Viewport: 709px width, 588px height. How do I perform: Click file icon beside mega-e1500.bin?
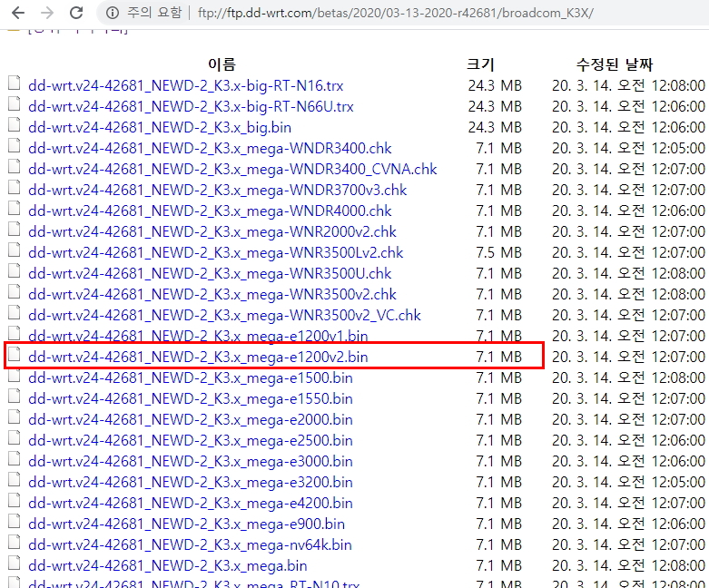click(14, 375)
